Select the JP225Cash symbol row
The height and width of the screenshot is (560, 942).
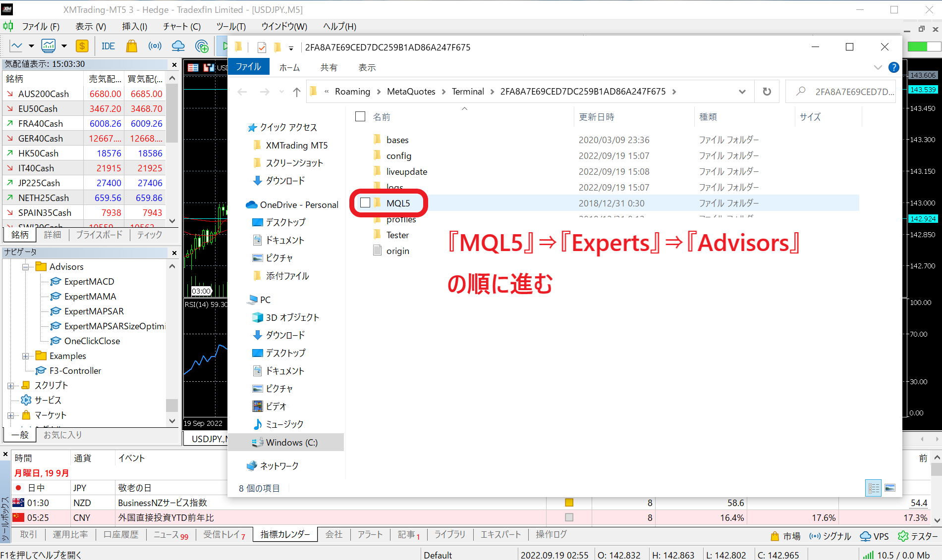click(84, 183)
